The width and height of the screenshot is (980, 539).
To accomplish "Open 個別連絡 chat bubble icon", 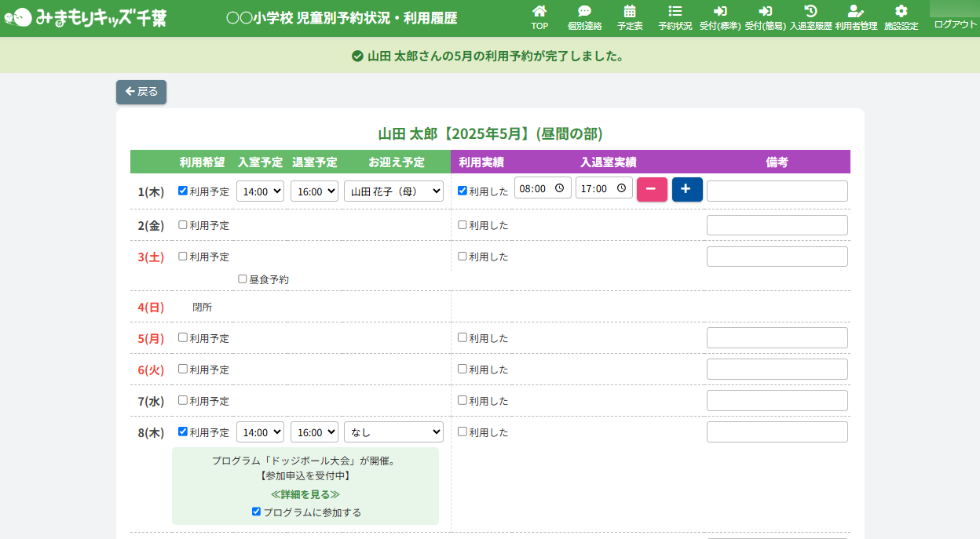I will [584, 12].
